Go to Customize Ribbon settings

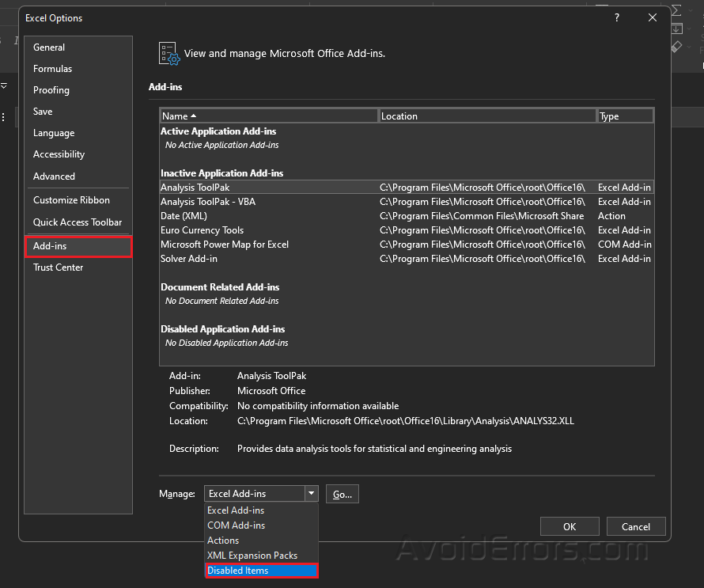point(71,200)
